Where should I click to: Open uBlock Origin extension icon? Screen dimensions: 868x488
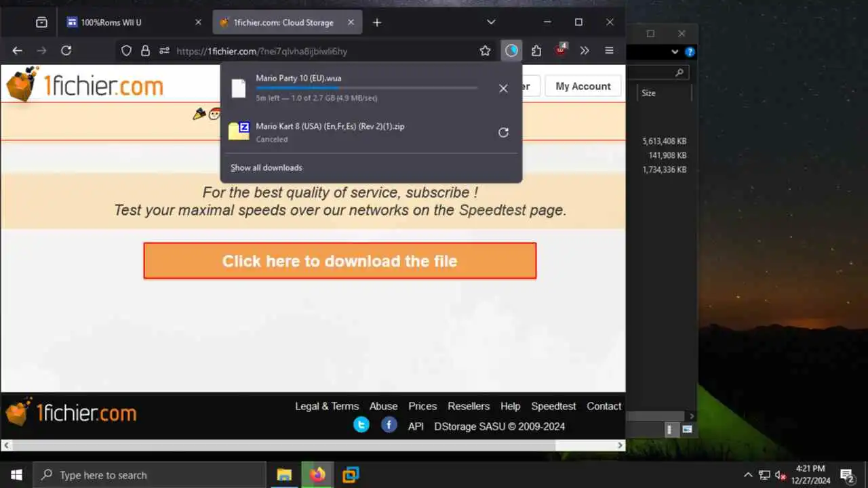click(x=561, y=51)
